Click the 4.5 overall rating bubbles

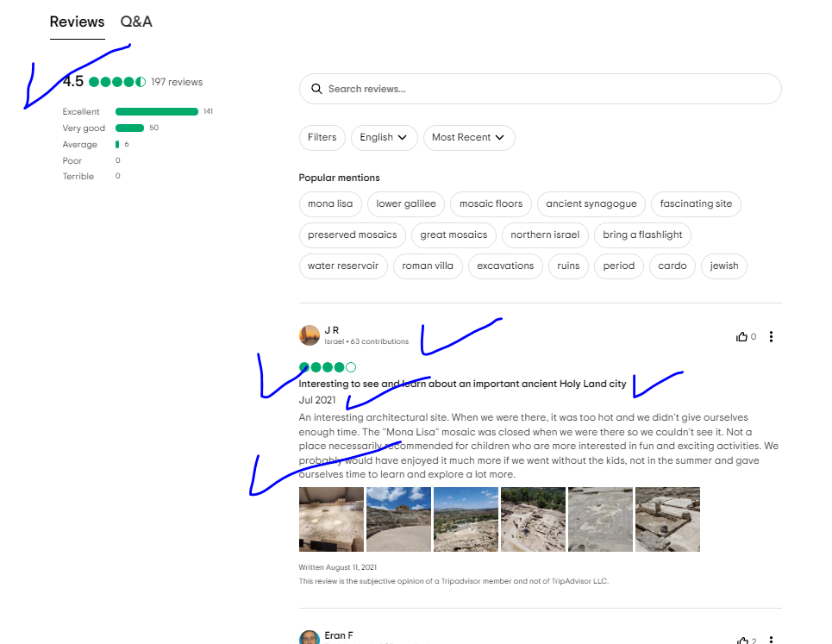[x=117, y=82]
